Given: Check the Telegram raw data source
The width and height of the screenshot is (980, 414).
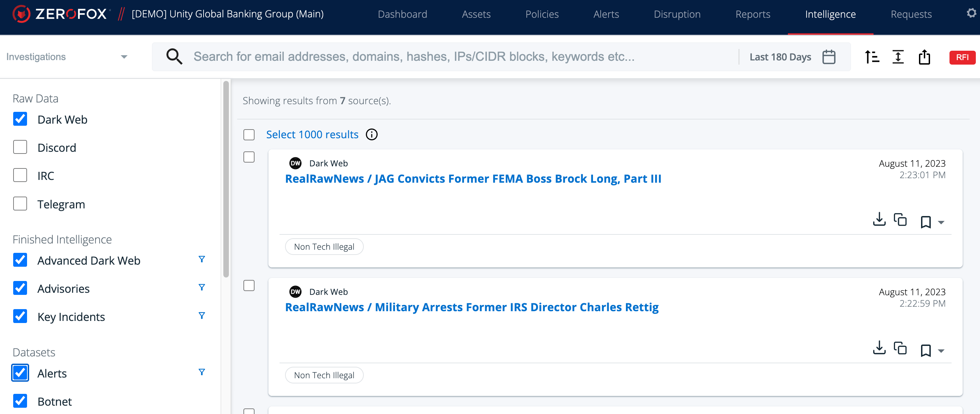Looking at the screenshot, I should click(x=20, y=204).
